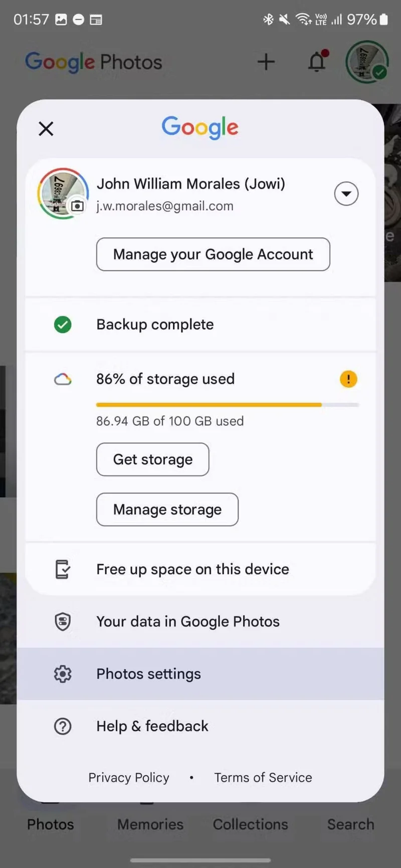This screenshot has height=868, width=401.
Task: Switch to the Collections tab
Action: (251, 824)
